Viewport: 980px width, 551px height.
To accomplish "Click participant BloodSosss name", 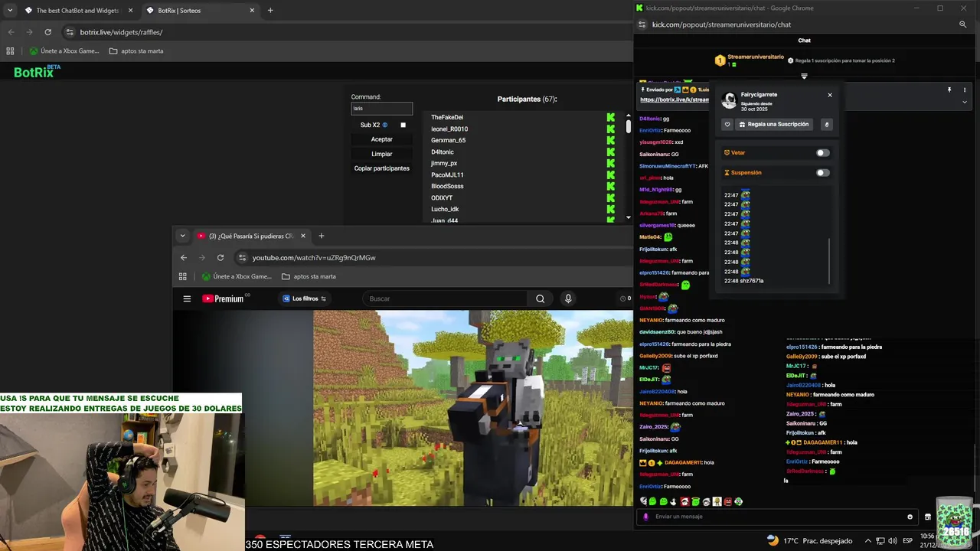I will click(x=447, y=186).
